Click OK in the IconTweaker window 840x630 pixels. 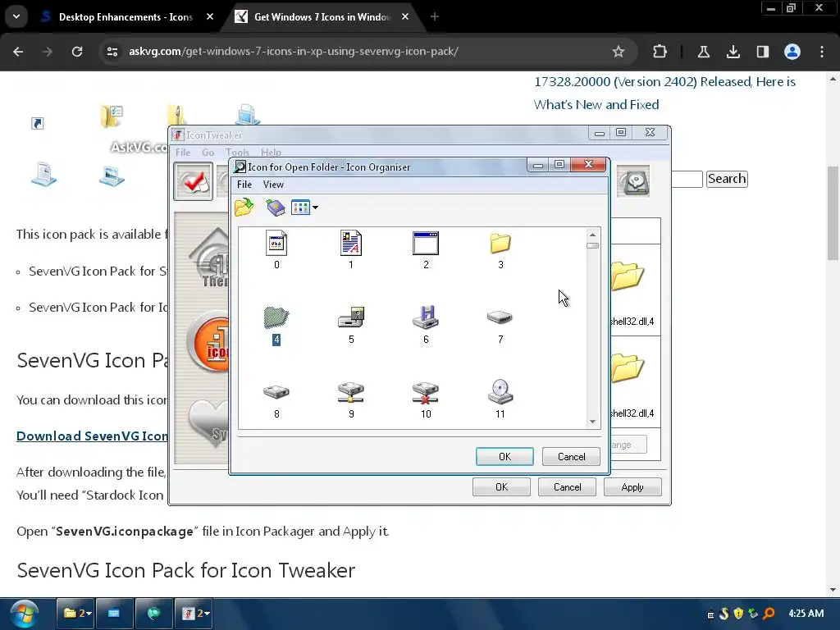point(501,487)
